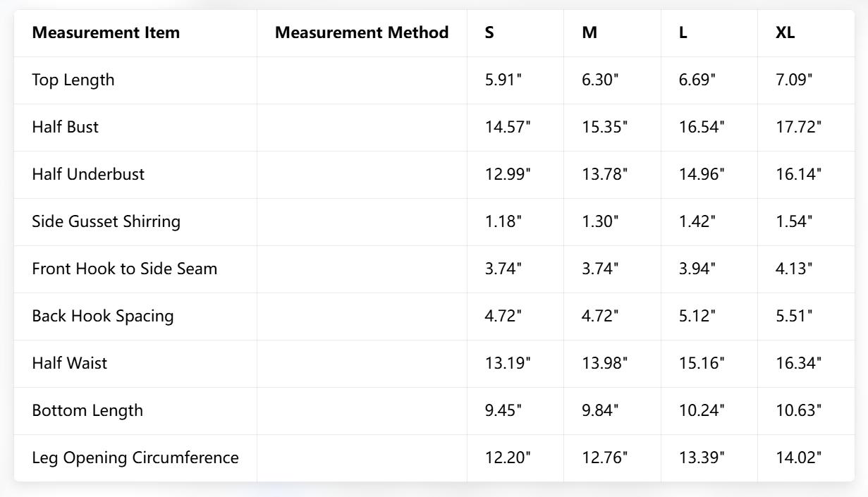Select Front Hook to Side Seam label
The width and height of the screenshot is (868, 497).
(125, 269)
